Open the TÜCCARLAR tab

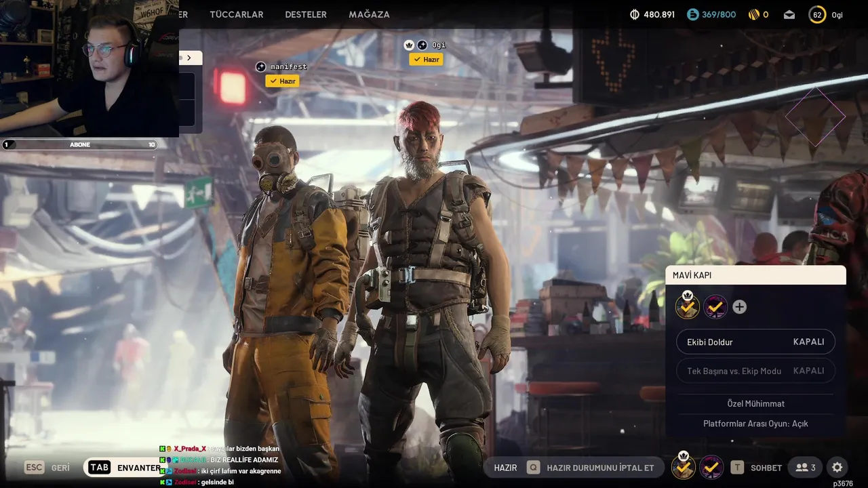pos(236,14)
